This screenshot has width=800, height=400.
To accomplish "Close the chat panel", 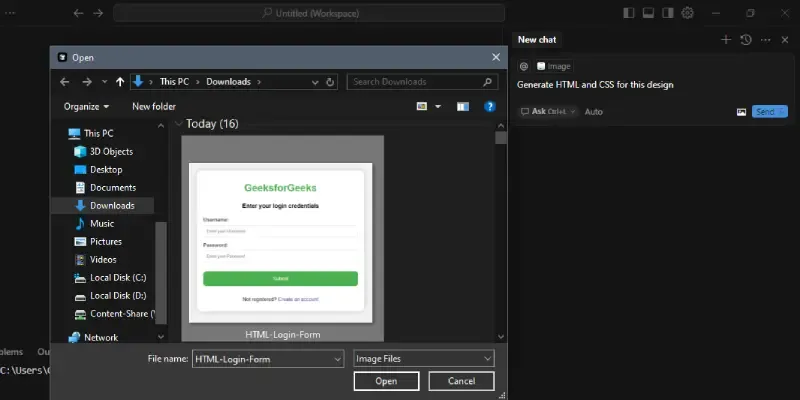I will pos(785,40).
